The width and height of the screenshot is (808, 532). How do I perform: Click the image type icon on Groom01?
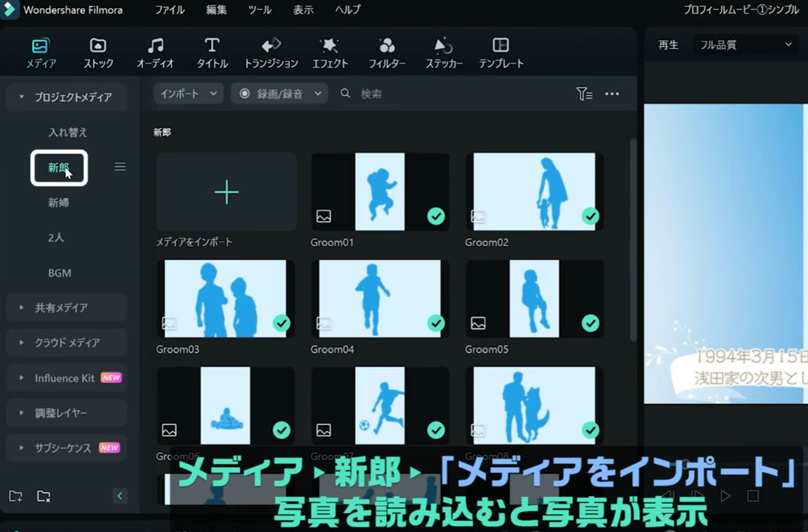pyautogui.click(x=324, y=217)
